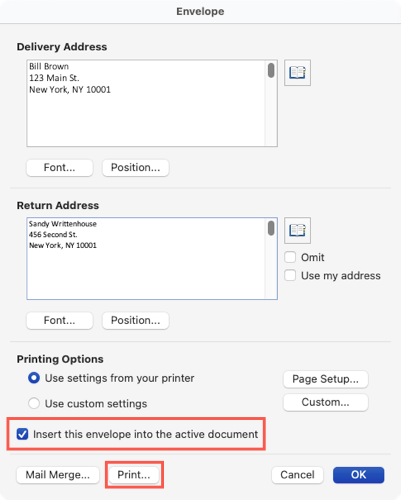Select Use settings from your printer
The height and width of the screenshot is (500, 401).
34,378
